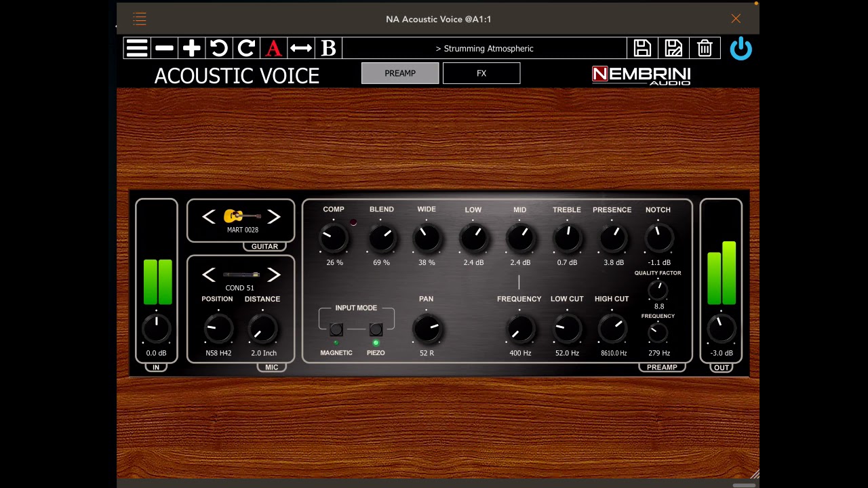The image size is (868, 488).
Task: Select the A comparison state
Action: click(x=273, y=48)
